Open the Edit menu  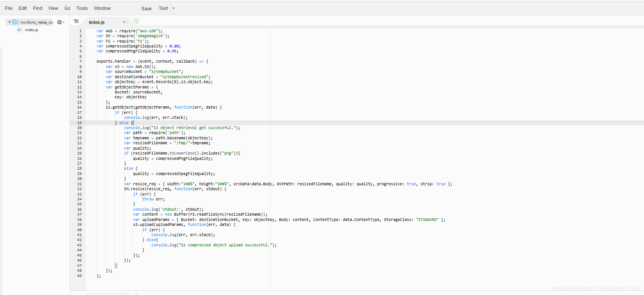tap(23, 8)
